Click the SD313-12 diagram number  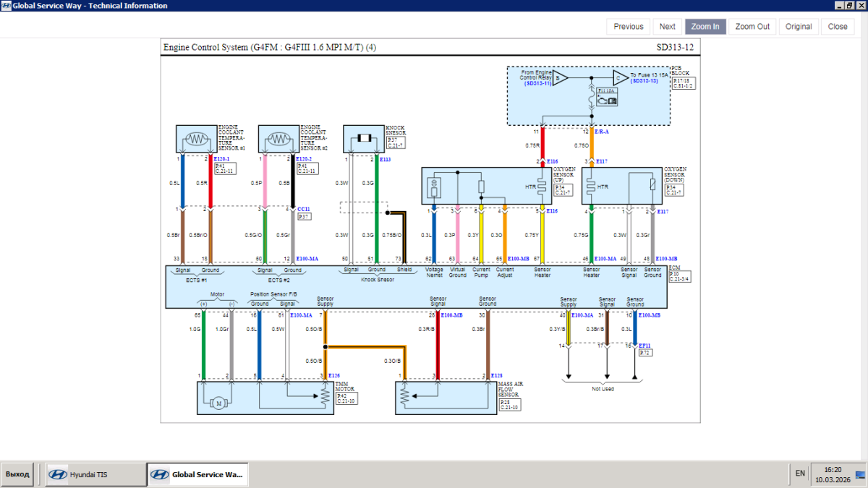(x=675, y=48)
